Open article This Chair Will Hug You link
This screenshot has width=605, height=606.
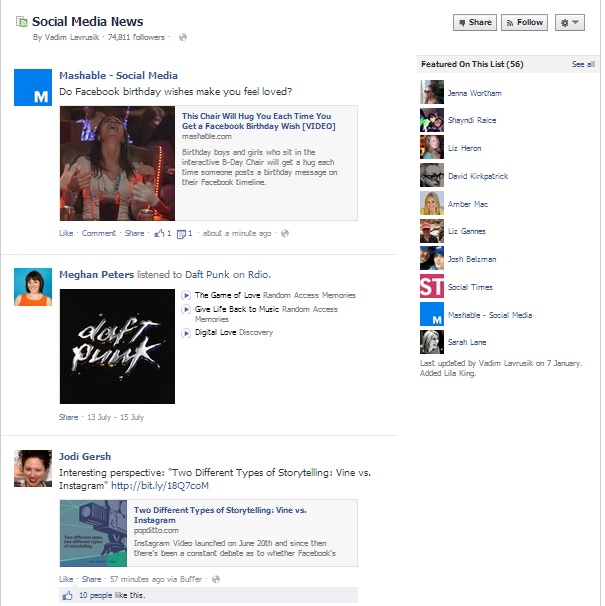259,121
